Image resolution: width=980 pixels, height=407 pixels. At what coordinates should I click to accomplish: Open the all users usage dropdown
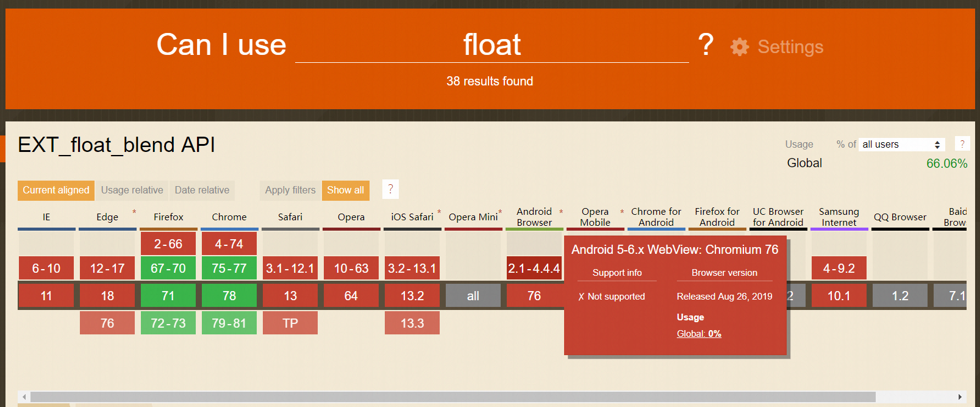coord(902,145)
